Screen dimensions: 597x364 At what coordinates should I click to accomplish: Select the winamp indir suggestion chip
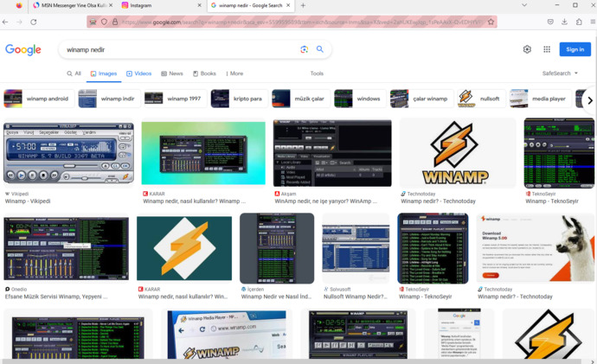[x=109, y=99]
